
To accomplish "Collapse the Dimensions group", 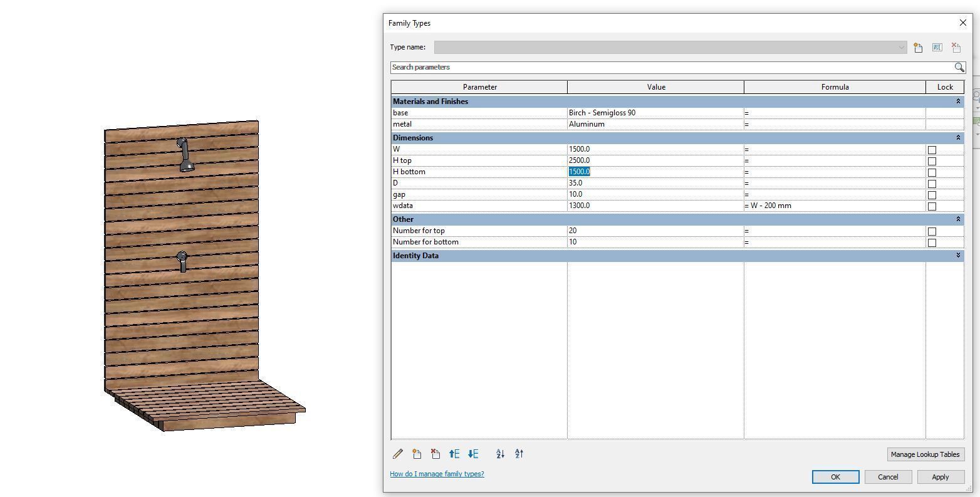I will [x=957, y=138].
